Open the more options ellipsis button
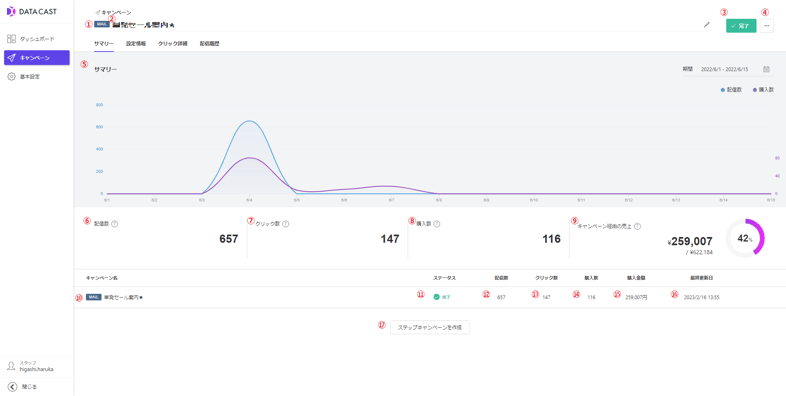The width and height of the screenshot is (786, 396). tap(766, 26)
